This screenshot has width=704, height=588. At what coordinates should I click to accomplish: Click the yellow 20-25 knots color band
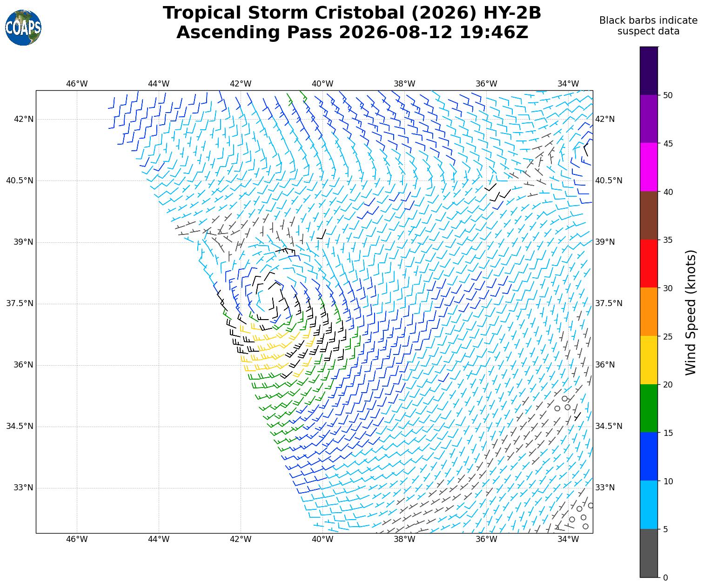pyautogui.click(x=649, y=360)
